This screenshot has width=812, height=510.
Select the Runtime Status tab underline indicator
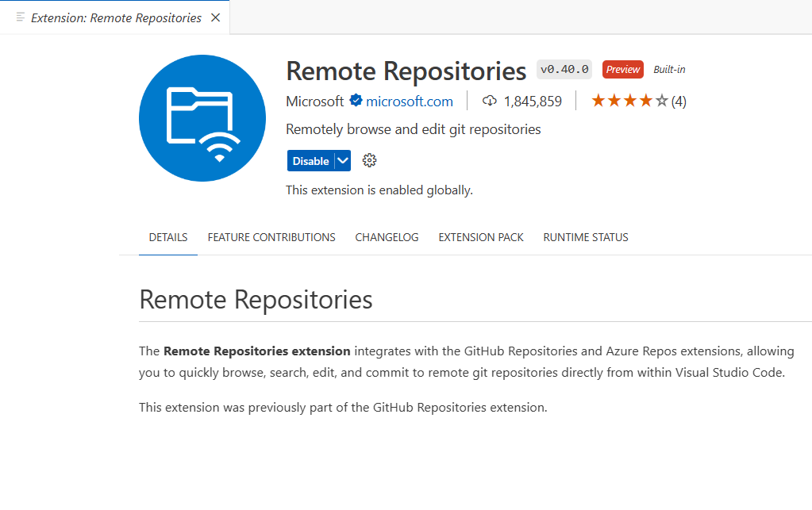click(585, 237)
